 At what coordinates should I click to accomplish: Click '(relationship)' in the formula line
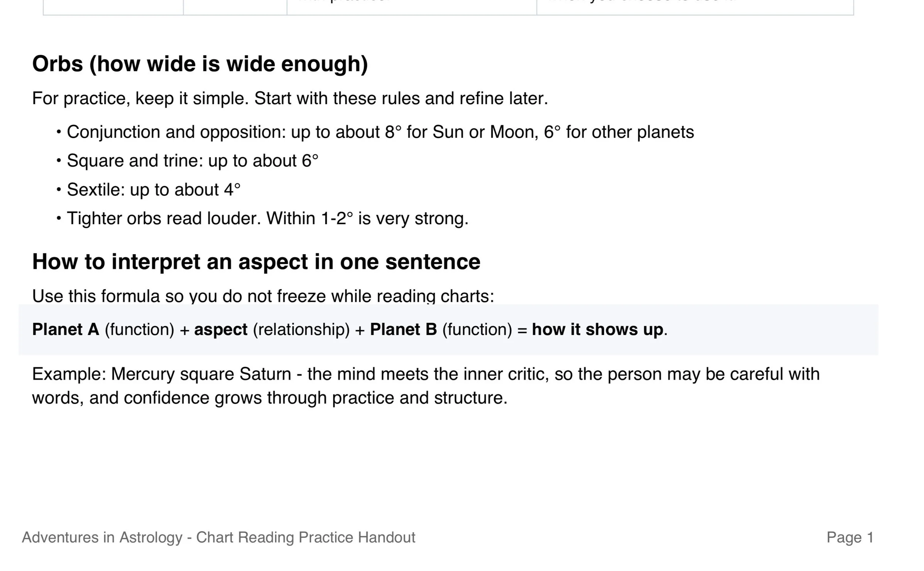click(x=301, y=330)
